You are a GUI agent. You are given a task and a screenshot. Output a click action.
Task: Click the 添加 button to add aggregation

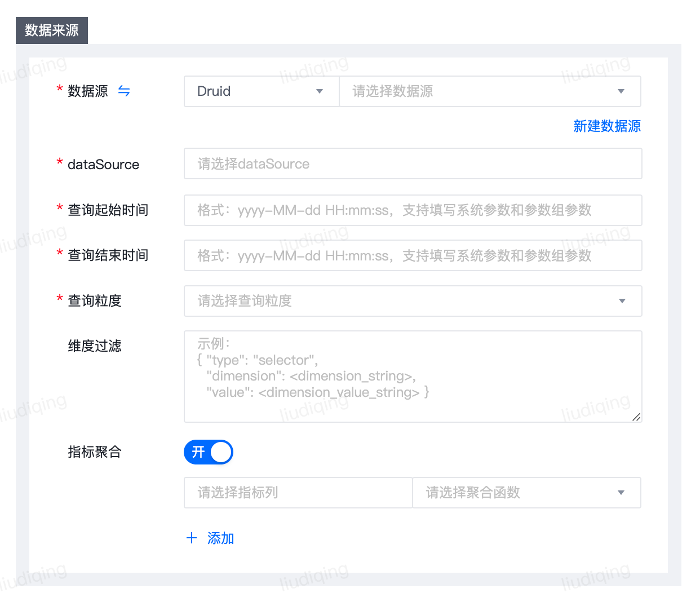pos(220,538)
